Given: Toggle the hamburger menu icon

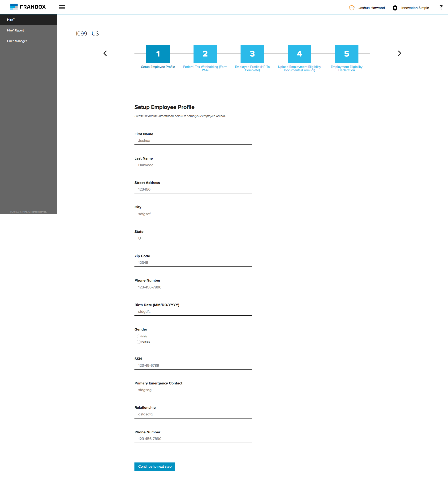Looking at the screenshot, I should [x=62, y=7].
